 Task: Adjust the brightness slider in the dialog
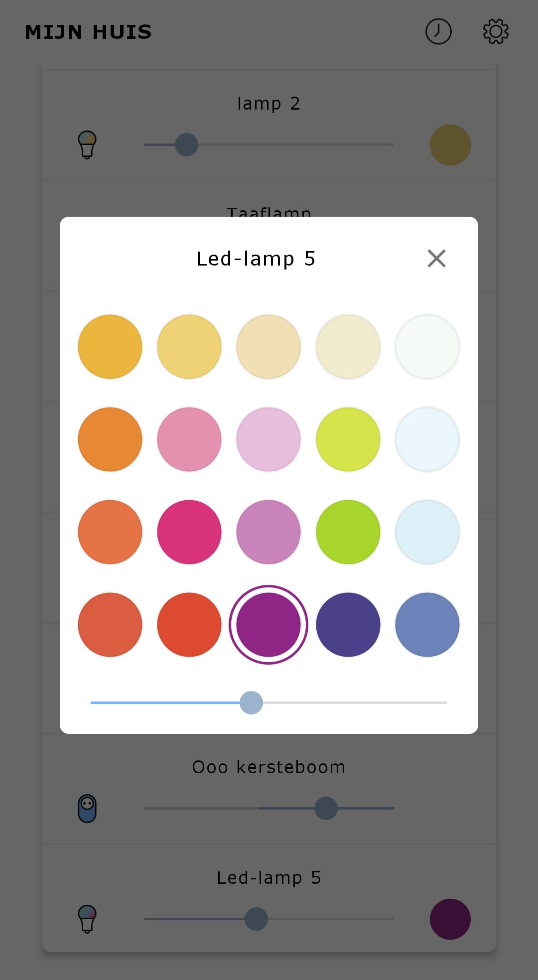[251, 703]
